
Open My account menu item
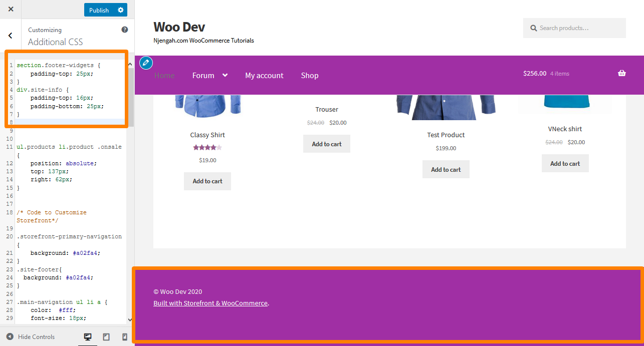coord(264,76)
